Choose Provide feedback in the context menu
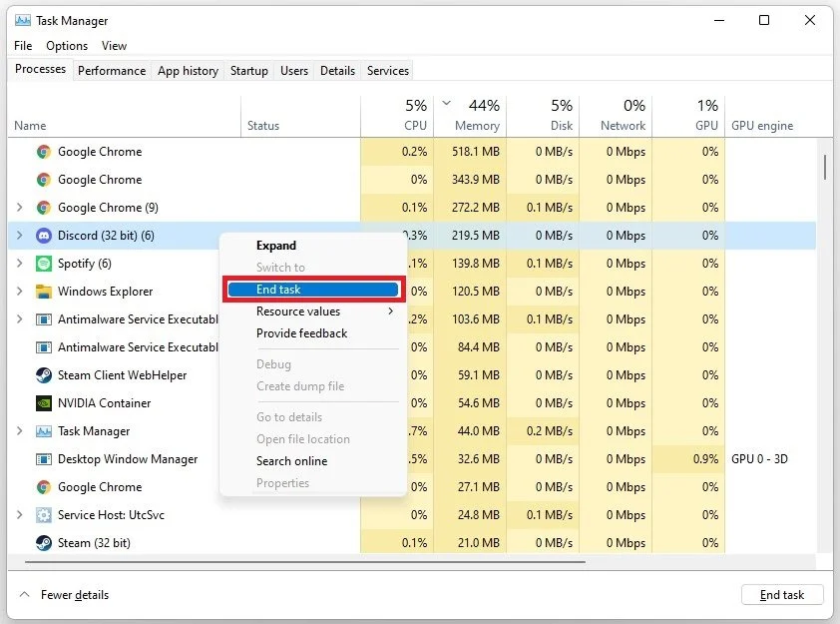Screen dimensions: 840x624 coord(301,333)
